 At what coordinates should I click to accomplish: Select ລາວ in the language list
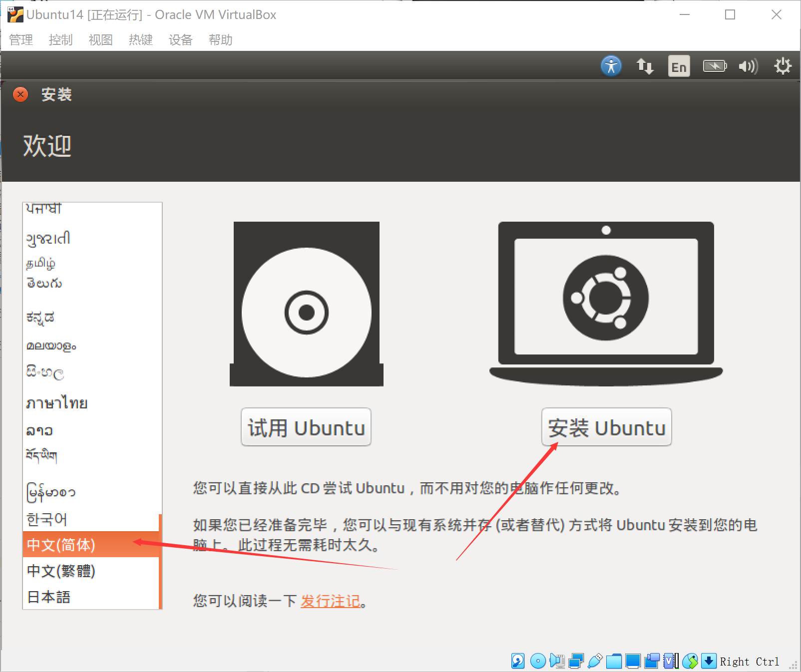point(91,430)
